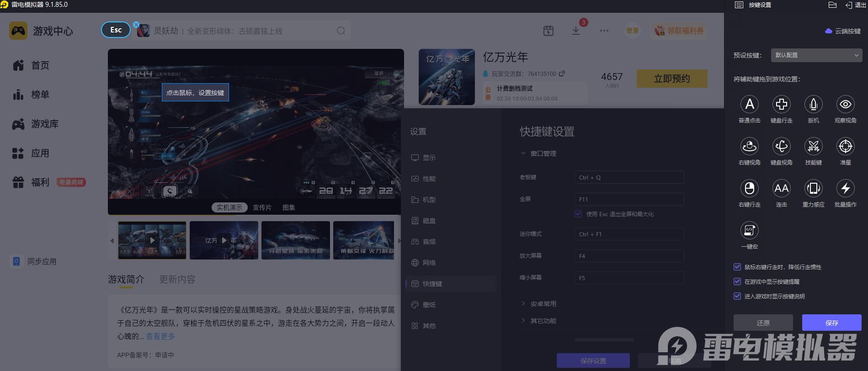Open the 预设按键 默认配置 dropdown
This screenshot has width=868, height=371.
click(x=816, y=55)
